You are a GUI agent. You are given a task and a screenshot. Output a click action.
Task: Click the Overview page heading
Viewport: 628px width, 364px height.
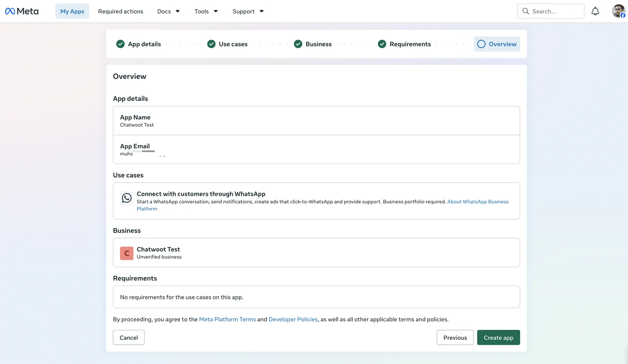(130, 76)
